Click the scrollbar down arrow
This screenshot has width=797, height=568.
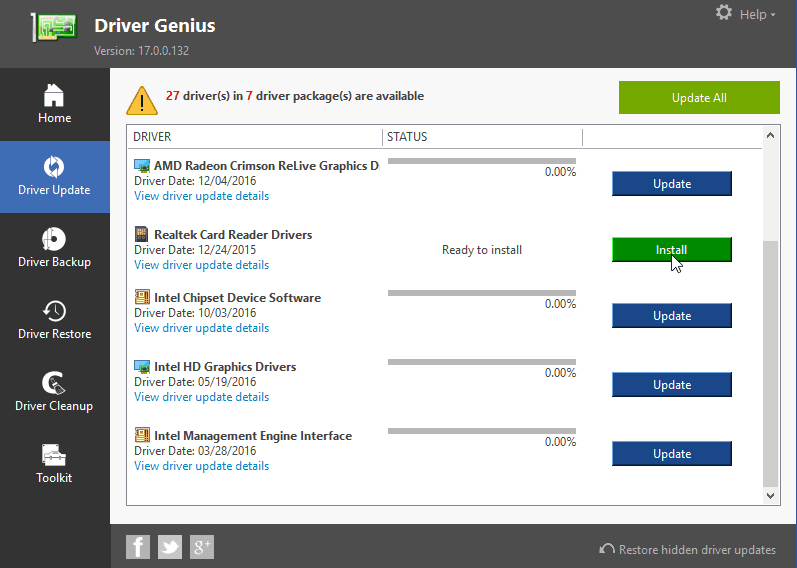pyautogui.click(x=771, y=495)
